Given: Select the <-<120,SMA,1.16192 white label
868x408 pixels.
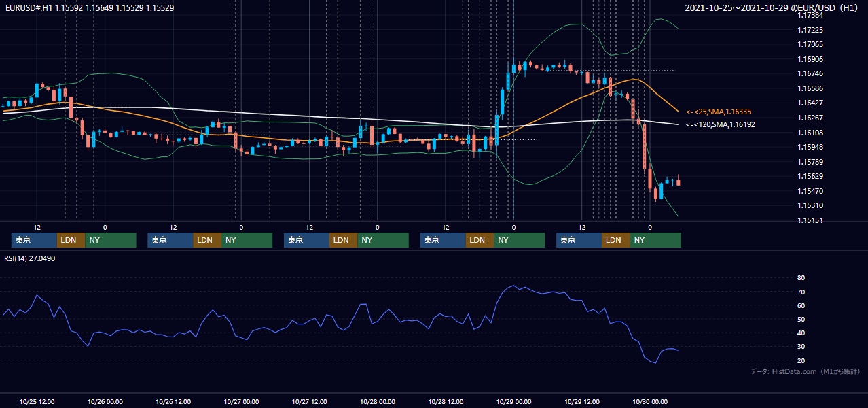Looking at the screenshot, I should pyautogui.click(x=721, y=125).
